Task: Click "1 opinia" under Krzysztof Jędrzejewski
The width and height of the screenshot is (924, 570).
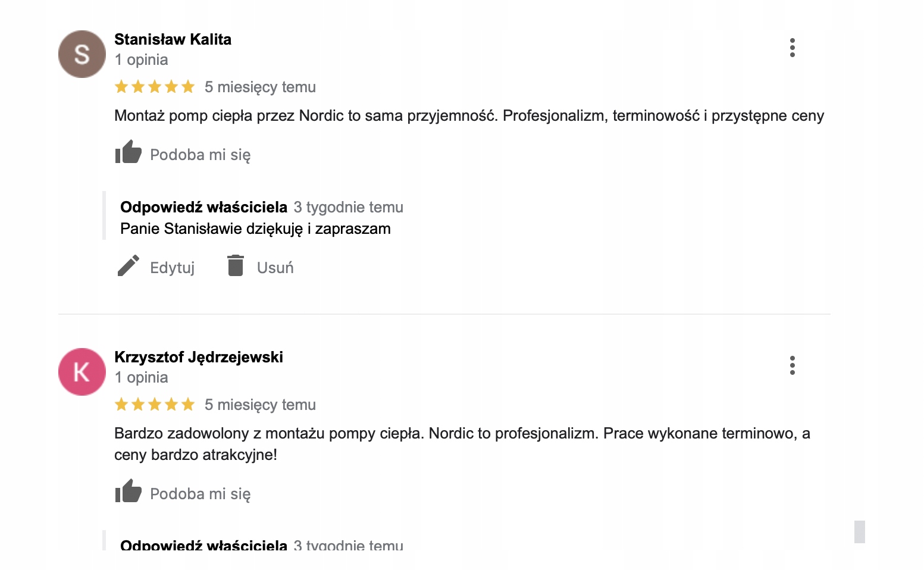Action: click(141, 377)
